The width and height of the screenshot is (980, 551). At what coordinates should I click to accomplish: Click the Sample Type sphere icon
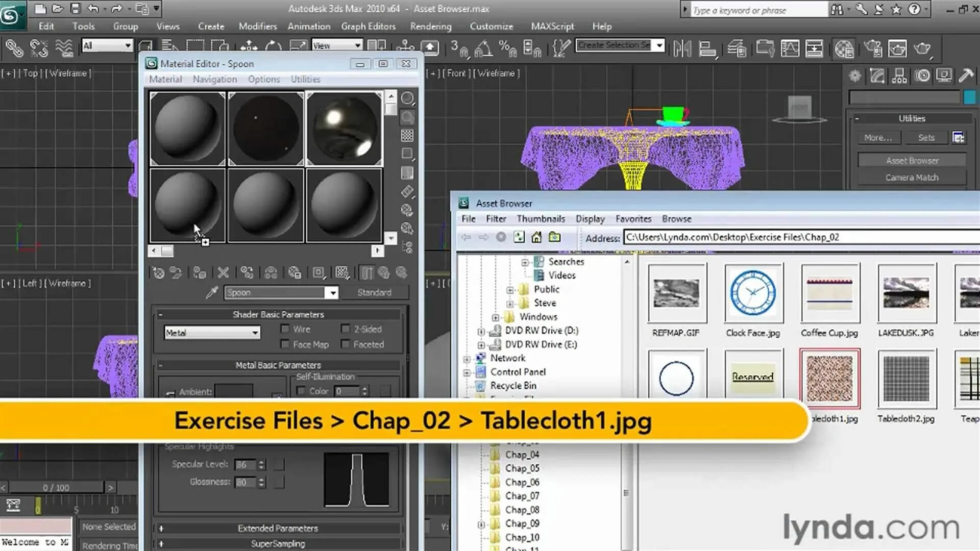[407, 98]
